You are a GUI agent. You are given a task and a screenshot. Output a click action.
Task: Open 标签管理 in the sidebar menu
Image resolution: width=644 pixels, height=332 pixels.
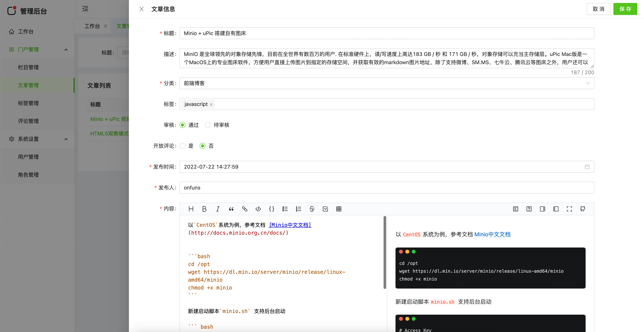(x=28, y=103)
